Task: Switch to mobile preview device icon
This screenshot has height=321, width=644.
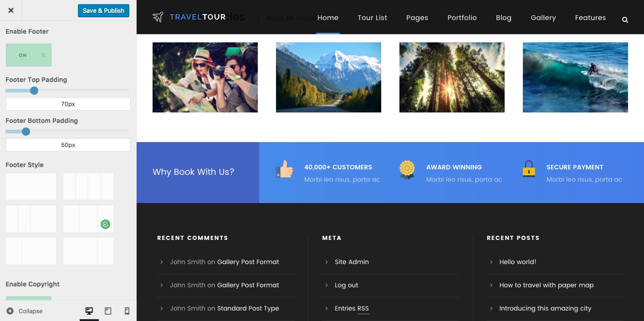Action: [127, 311]
